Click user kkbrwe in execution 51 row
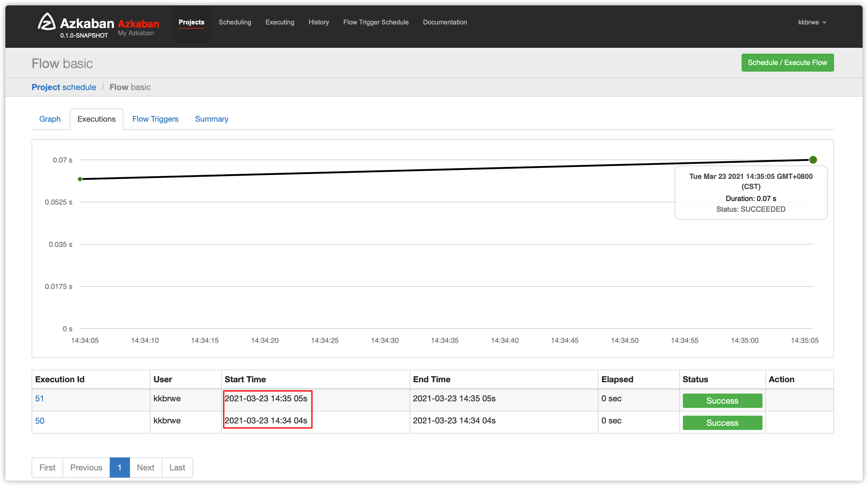868x486 pixels. point(167,398)
